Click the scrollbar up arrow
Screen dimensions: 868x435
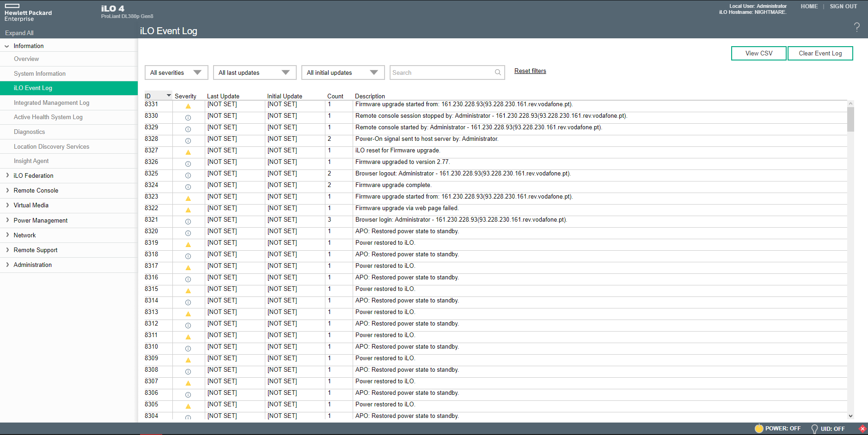(850, 104)
